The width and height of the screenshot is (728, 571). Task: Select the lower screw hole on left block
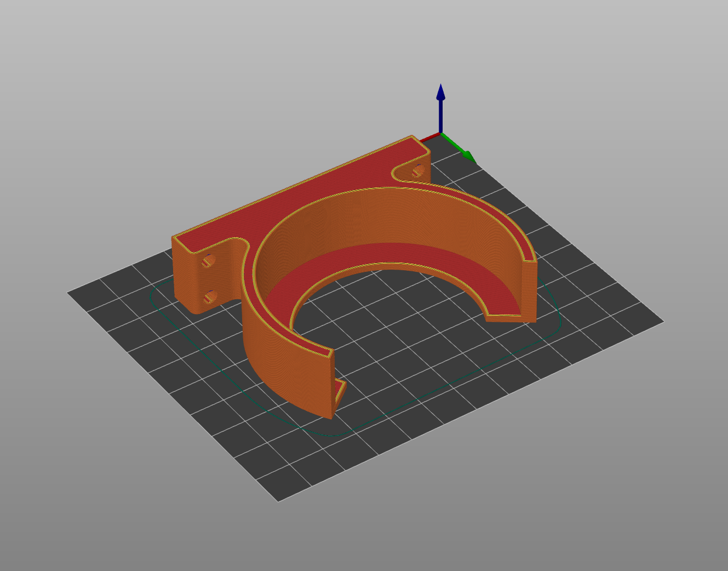(x=209, y=298)
